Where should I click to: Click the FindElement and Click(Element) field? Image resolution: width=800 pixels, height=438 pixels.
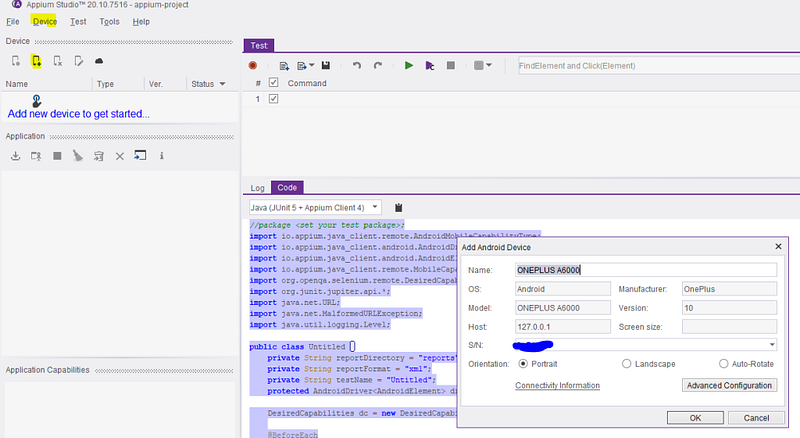[658, 66]
